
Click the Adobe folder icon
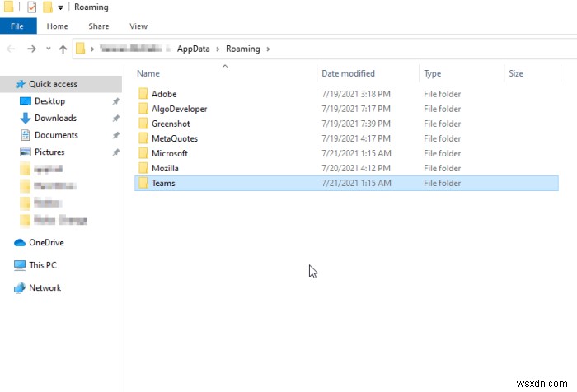click(143, 94)
